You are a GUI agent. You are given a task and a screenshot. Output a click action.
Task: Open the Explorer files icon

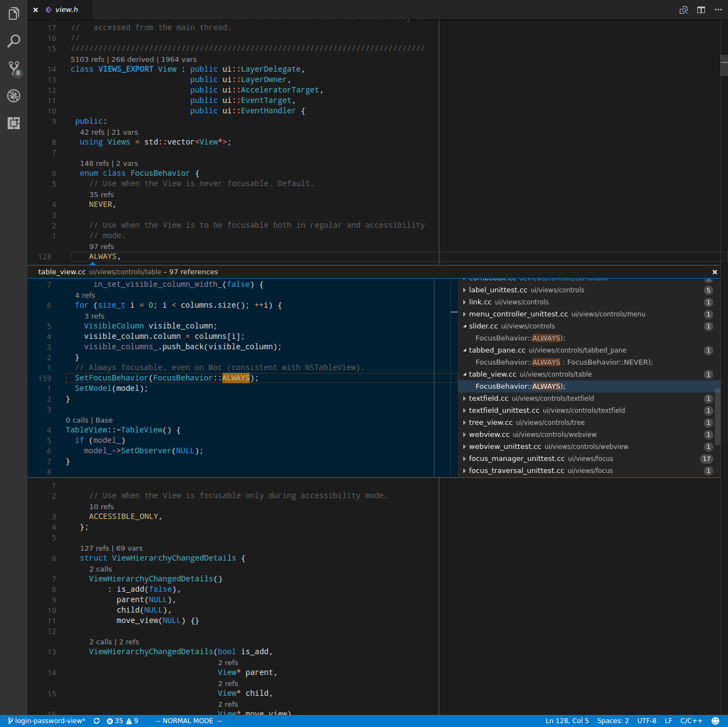14,14
